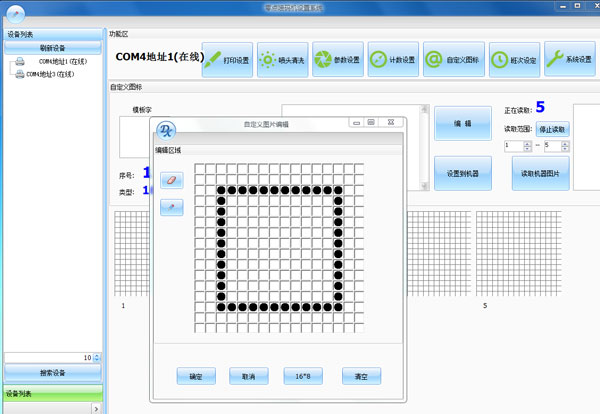This screenshot has width=600, height=414.
Task: Select the eraser tool in the editor
Action: [171, 180]
